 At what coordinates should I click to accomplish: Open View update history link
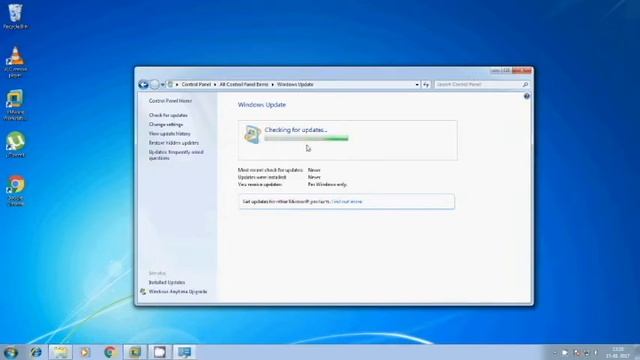(169, 134)
